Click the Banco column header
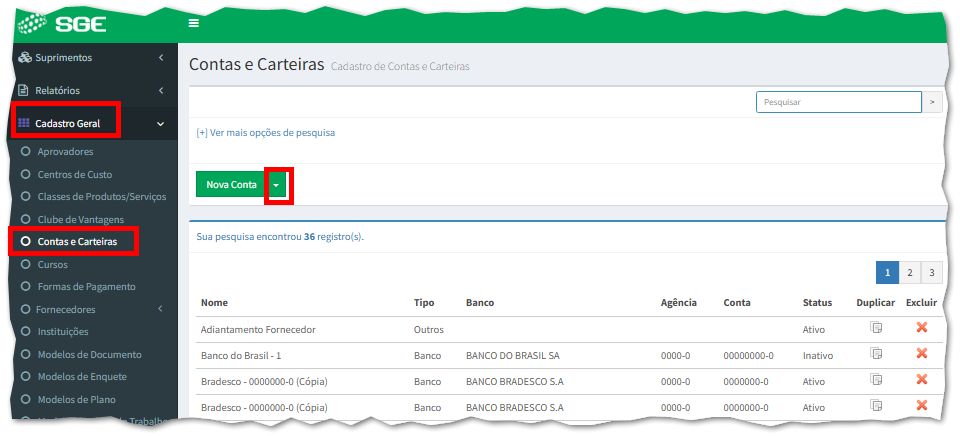The image size is (960, 436). pyautogui.click(x=480, y=303)
